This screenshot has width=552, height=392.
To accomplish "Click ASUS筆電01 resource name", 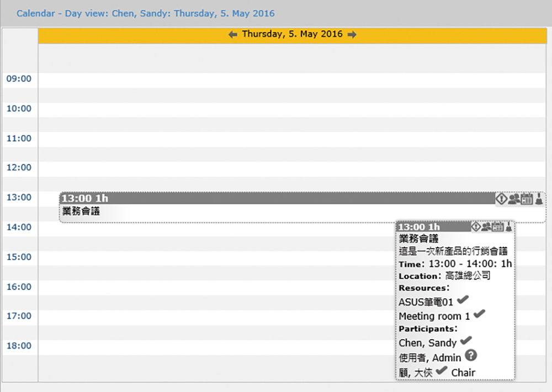I will (426, 302).
